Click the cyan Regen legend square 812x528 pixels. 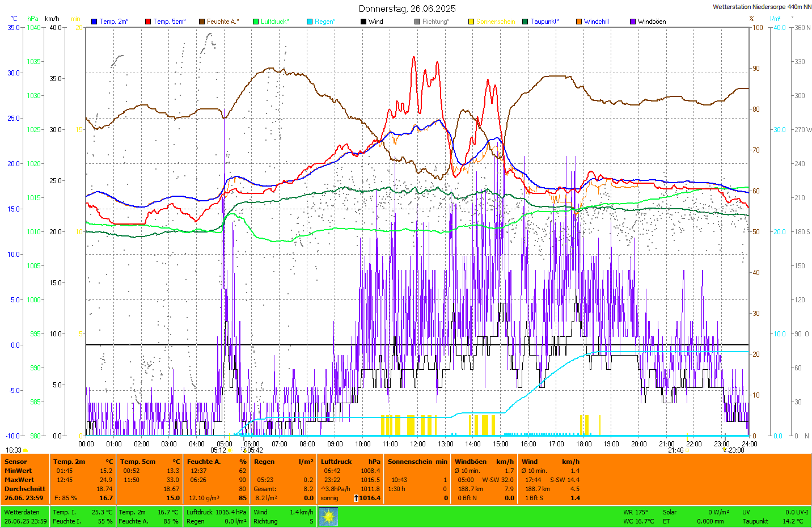coord(310,22)
